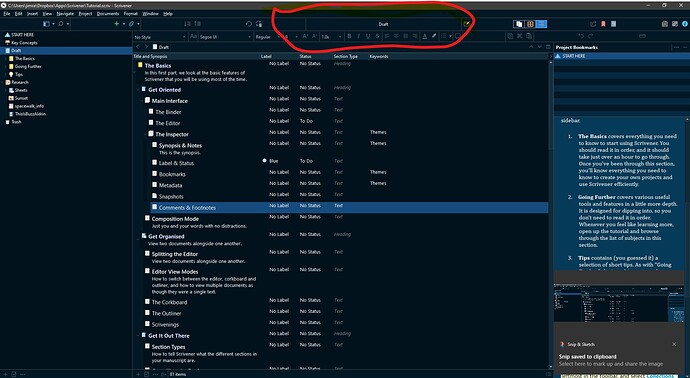
Task: Click the Italic formatting icon
Action: tap(359, 37)
